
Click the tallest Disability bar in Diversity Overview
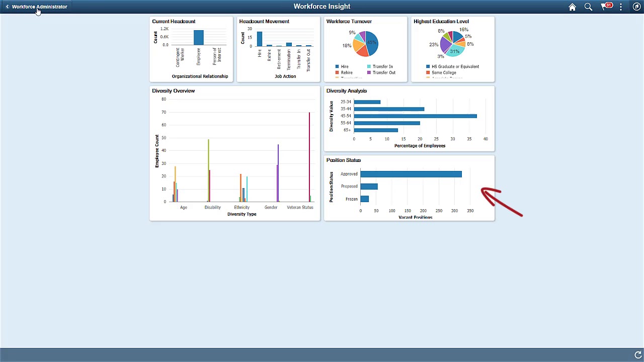click(208, 170)
